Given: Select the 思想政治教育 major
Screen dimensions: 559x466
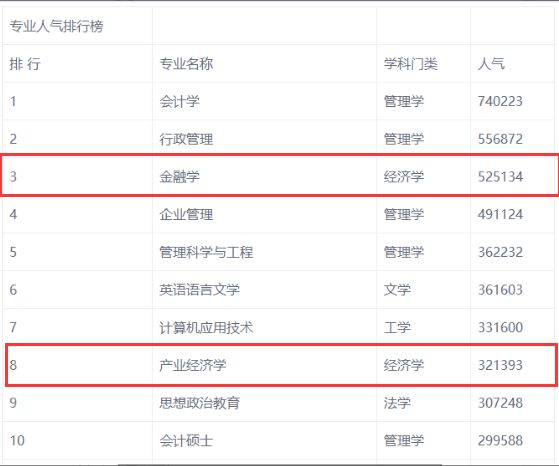Looking at the screenshot, I should (200, 403).
